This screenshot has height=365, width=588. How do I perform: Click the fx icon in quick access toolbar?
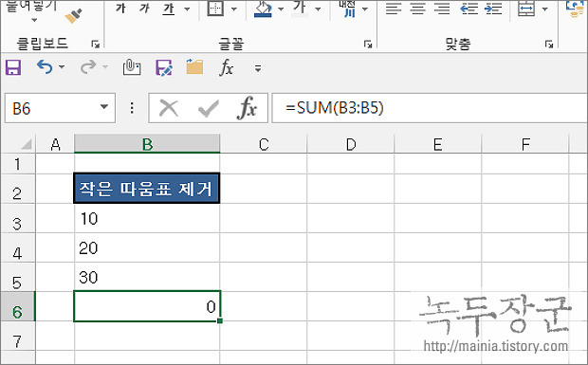(226, 68)
